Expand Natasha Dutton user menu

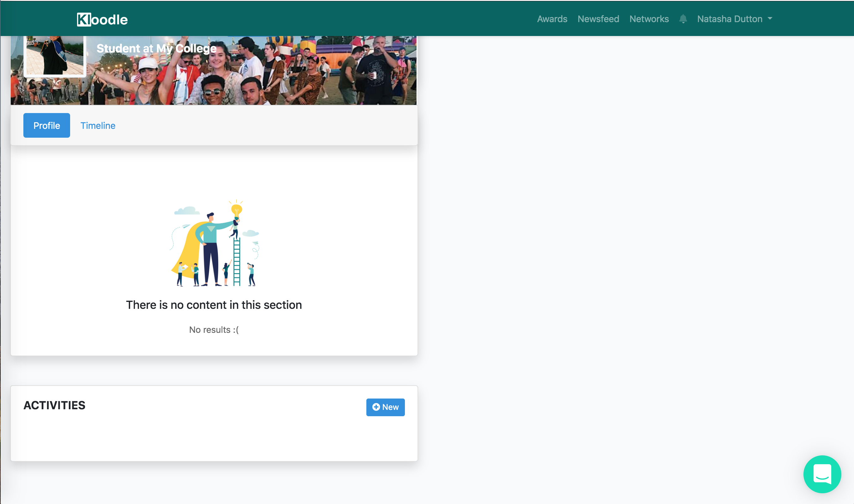tap(735, 19)
